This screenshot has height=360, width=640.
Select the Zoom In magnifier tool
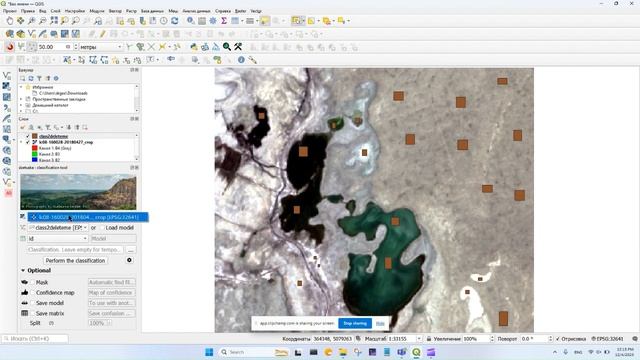[31, 20]
